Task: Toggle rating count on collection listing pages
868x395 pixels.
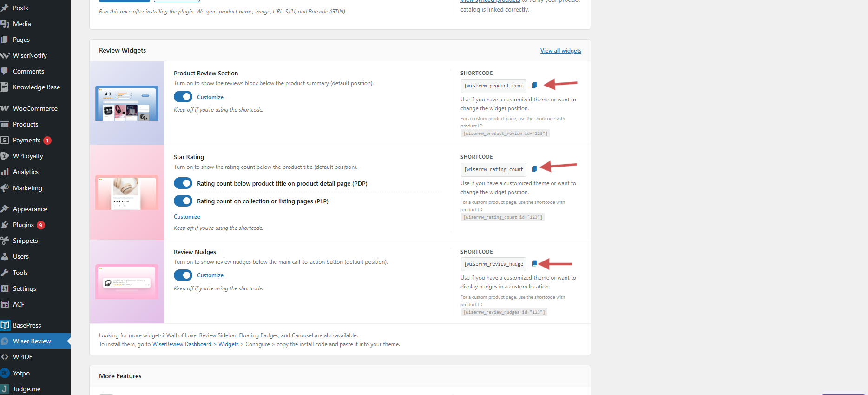Action: 183,201
